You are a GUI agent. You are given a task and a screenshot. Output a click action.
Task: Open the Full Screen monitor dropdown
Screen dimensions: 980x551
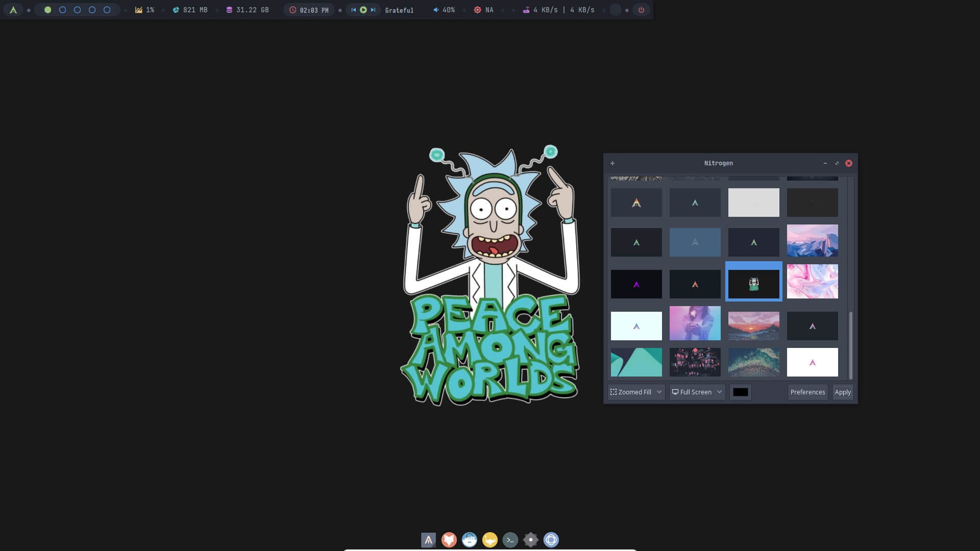697,392
